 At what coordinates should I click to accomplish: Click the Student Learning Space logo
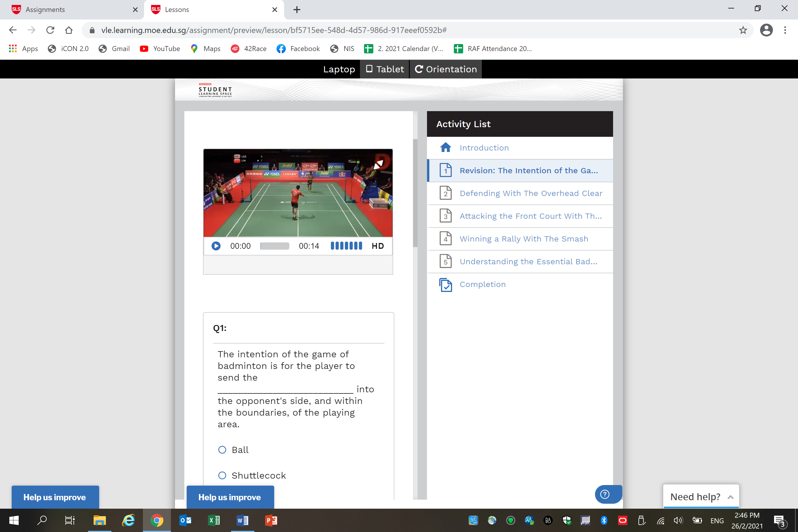(x=215, y=90)
